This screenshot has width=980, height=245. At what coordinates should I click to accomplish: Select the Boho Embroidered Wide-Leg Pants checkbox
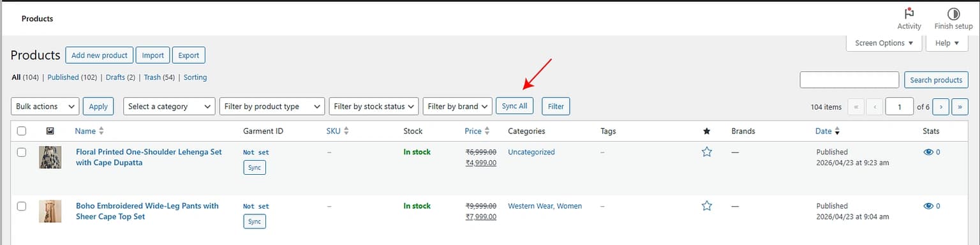22,206
